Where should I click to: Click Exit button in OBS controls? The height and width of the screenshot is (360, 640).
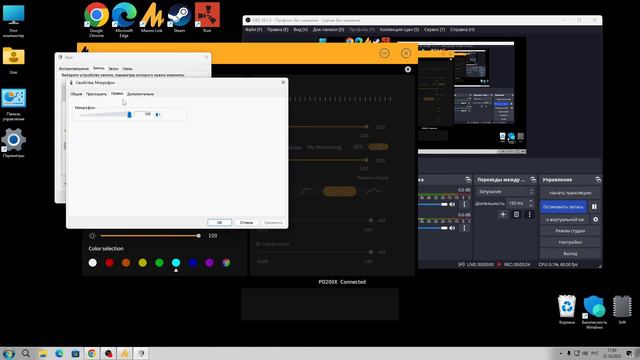(570, 253)
